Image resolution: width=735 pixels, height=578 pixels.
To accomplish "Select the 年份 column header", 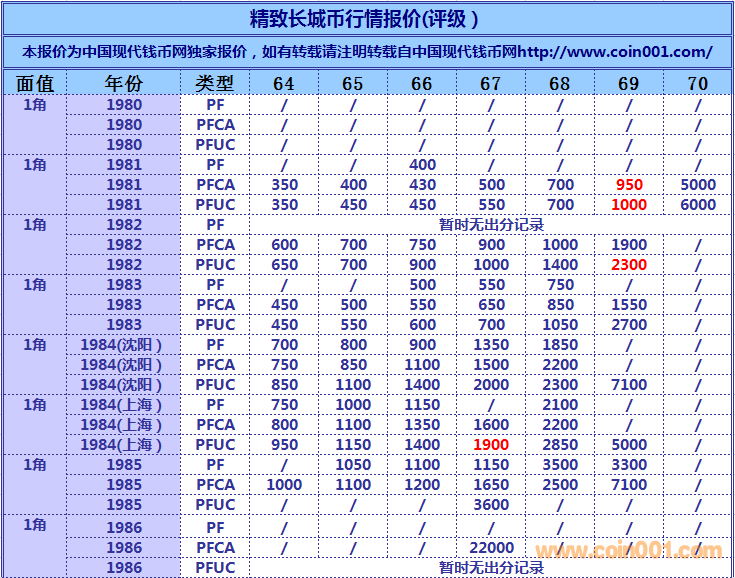I will (x=124, y=84).
